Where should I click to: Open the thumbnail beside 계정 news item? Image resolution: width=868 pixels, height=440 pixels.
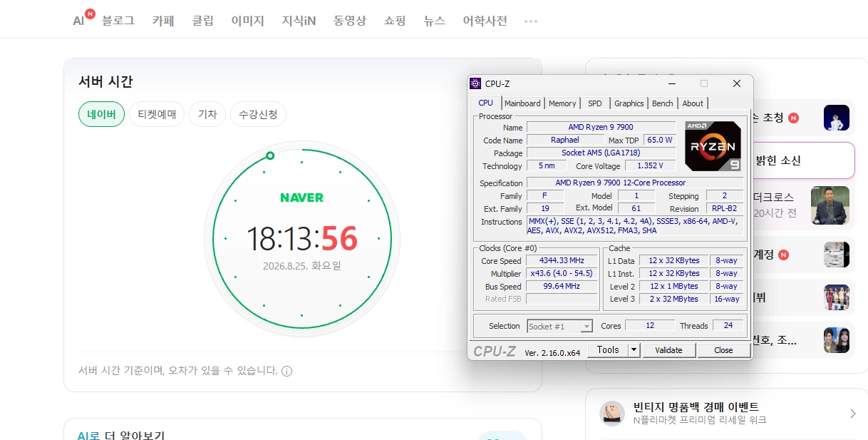pyautogui.click(x=836, y=255)
